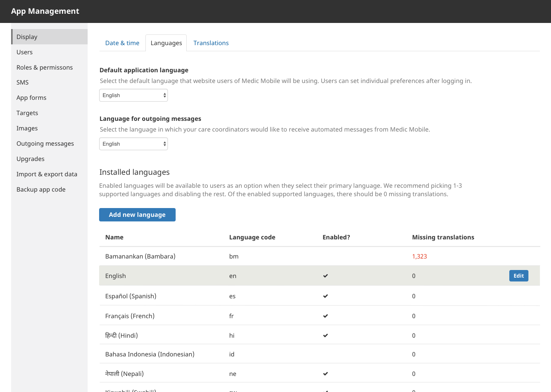The height and width of the screenshot is (392, 551).
Task: Toggle the enabled checkmark for Français (French)
Action: pyautogui.click(x=325, y=316)
